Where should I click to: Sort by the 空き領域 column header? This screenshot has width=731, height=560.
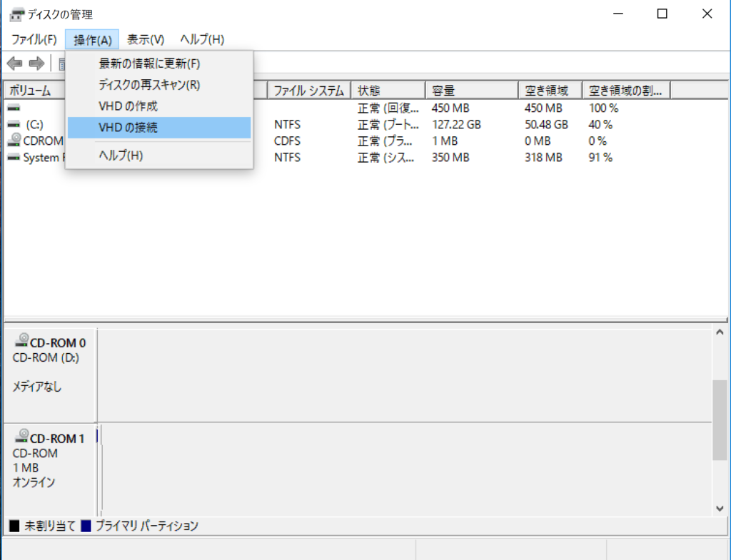pos(550,91)
